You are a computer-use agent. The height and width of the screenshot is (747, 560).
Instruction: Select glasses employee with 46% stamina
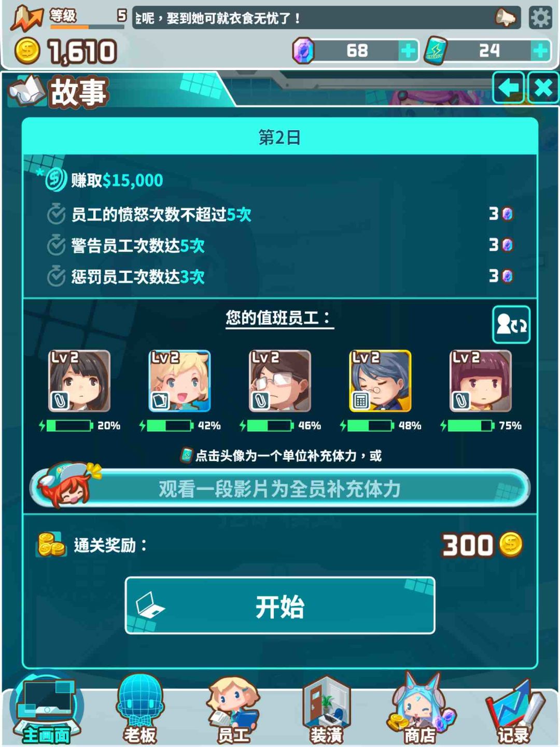tap(280, 381)
